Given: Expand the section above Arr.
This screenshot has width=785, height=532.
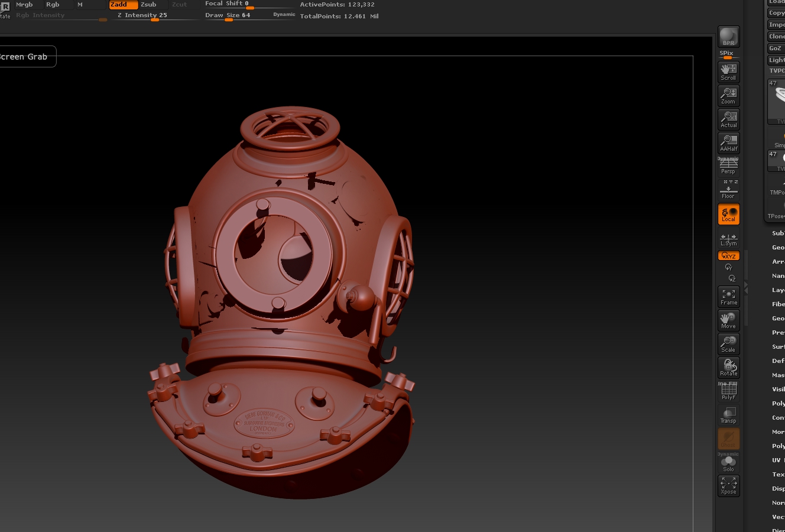Looking at the screenshot, I should (x=778, y=248).
